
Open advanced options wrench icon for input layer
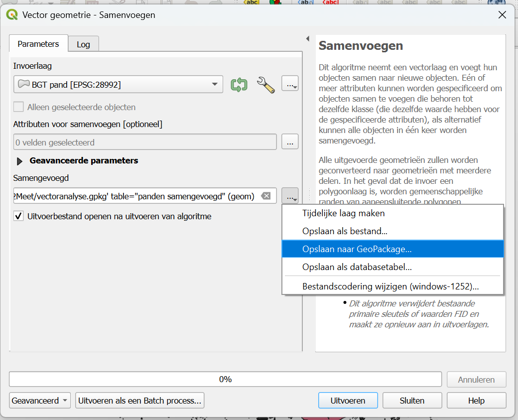click(x=266, y=85)
